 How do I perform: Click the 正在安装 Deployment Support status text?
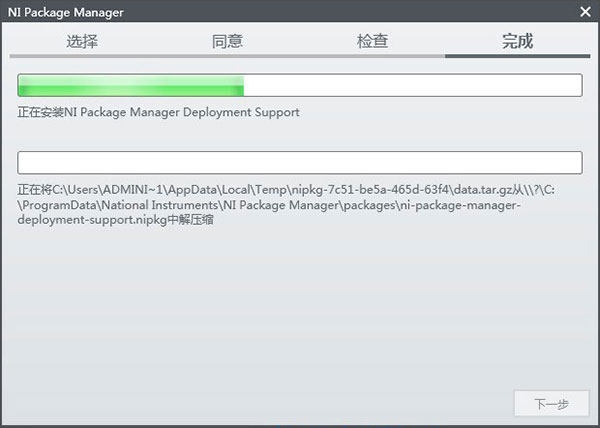(x=158, y=112)
